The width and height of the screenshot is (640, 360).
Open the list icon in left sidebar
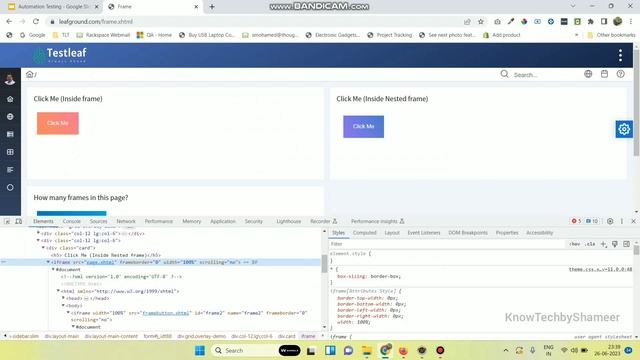tap(10, 169)
